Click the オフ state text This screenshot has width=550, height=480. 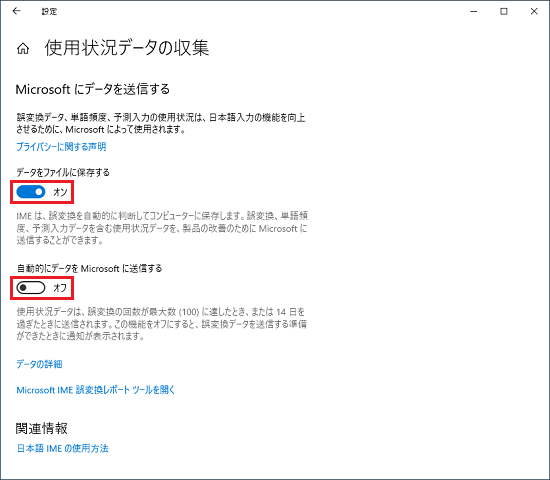(x=60, y=288)
